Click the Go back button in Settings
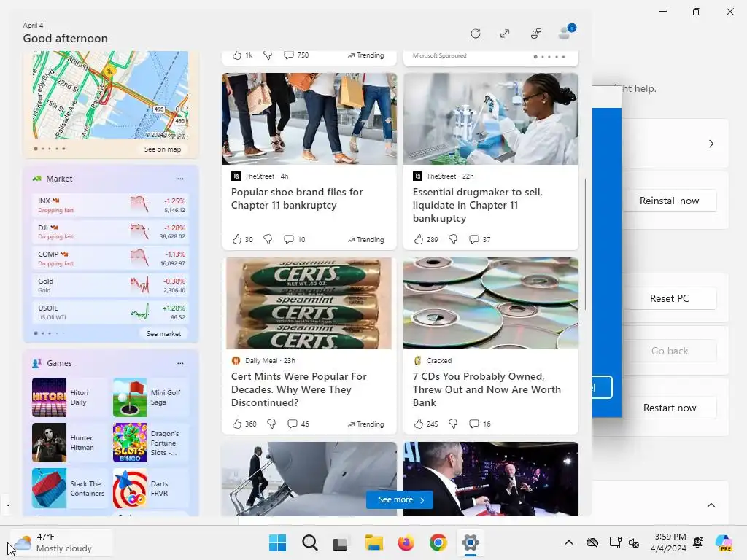The height and width of the screenshot is (560, 747). click(x=669, y=351)
